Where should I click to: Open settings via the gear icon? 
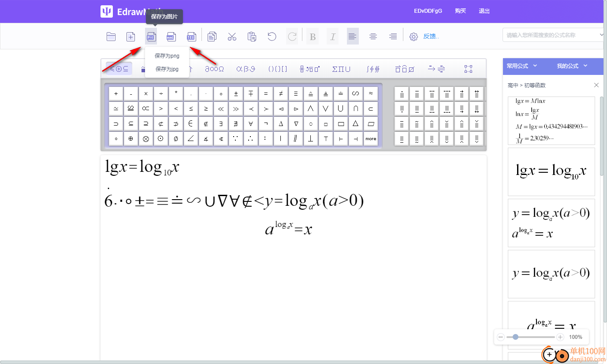(x=413, y=37)
